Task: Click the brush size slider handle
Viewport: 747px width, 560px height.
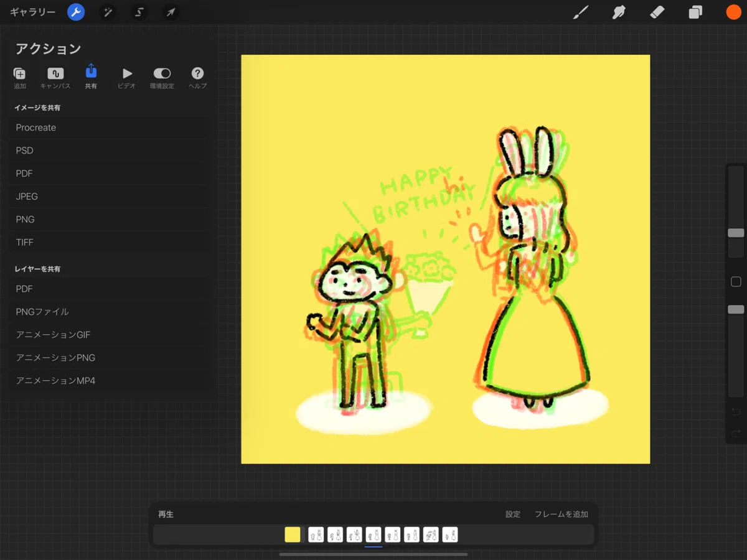Action: pos(736,233)
